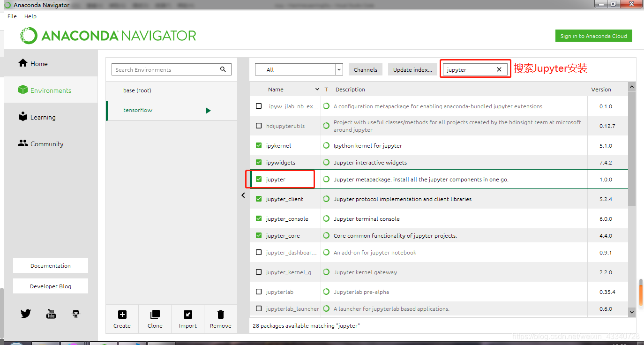Viewport: 644px width, 345px height.
Task: Uncheck the ipykernel package checkbox
Action: click(x=259, y=146)
